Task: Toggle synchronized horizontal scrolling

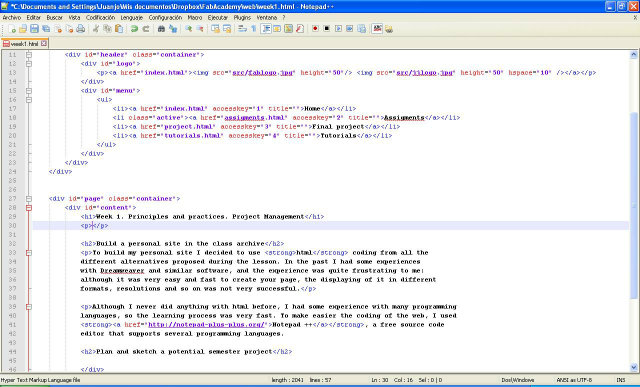Action: [227, 29]
